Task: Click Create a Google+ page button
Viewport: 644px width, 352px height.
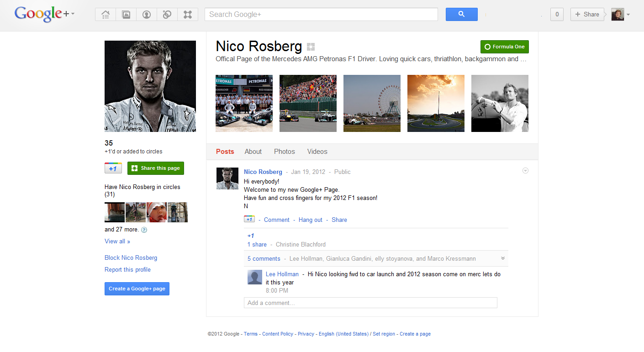Action: (x=137, y=289)
